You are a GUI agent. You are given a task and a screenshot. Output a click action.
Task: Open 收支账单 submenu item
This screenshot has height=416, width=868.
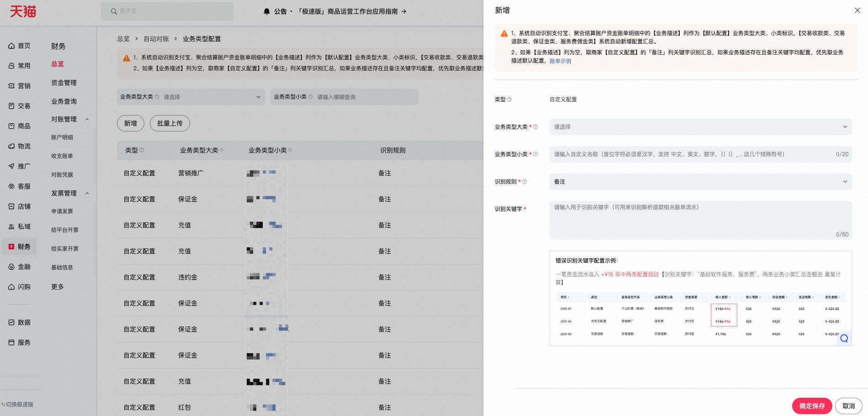click(x=62, y=156)
